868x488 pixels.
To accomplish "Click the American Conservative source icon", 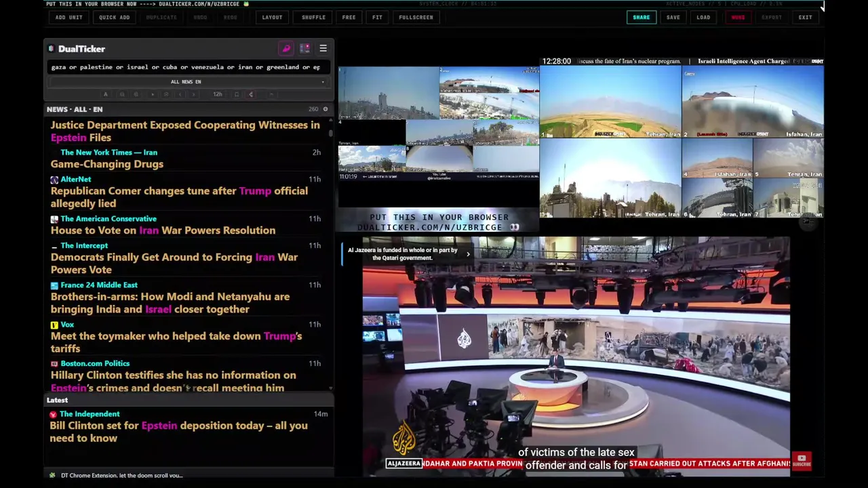I will [54, 219].
